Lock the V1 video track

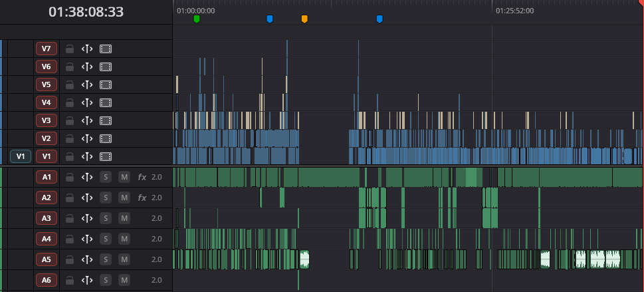coord(70,157)
